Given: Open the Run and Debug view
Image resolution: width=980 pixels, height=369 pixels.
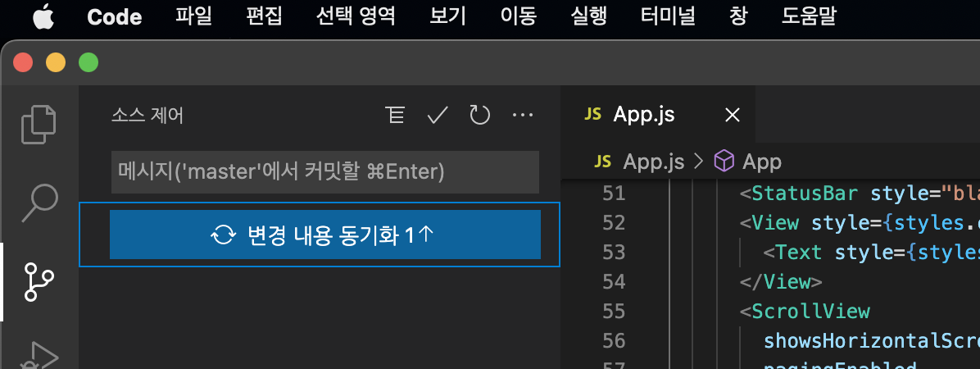Looking at the screenshot, I should 39,357.
